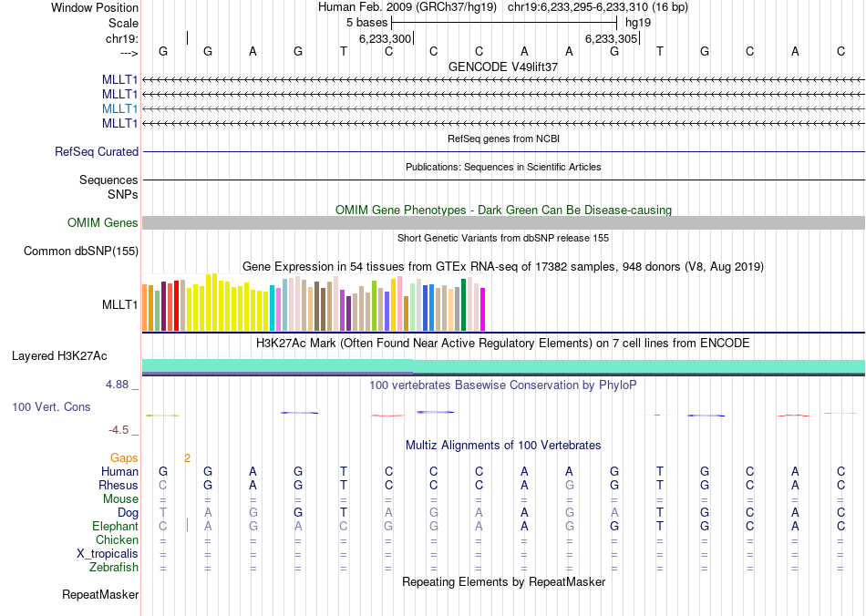Click the RepeatMasker track label
Image resolution: width=866 pixels, height=616 pixels.
tap(100, 595)
